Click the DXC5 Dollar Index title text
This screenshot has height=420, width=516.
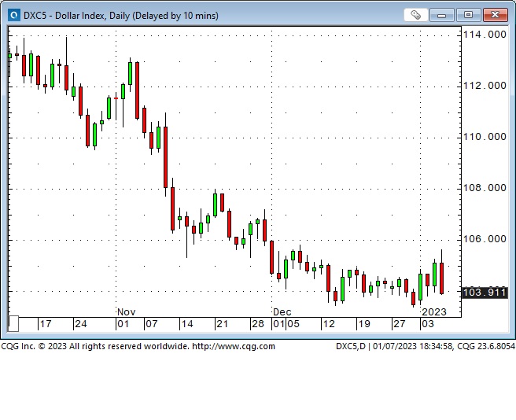[x=121, y=16]
